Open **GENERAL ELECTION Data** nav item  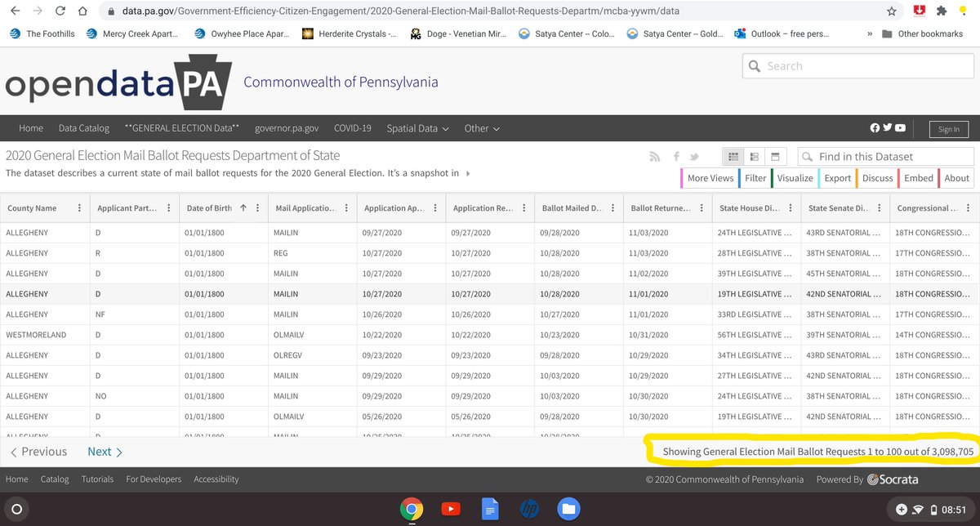181,128
